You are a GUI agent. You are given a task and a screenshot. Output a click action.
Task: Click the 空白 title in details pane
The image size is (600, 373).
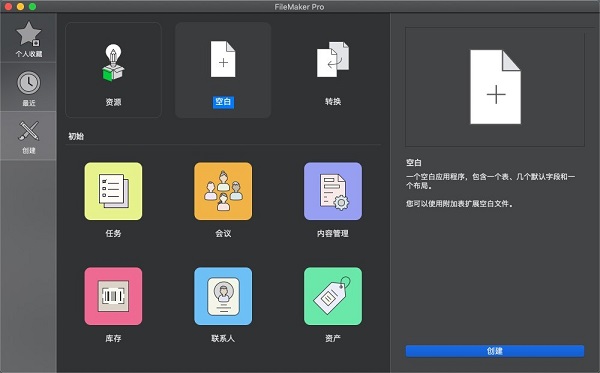414,163
